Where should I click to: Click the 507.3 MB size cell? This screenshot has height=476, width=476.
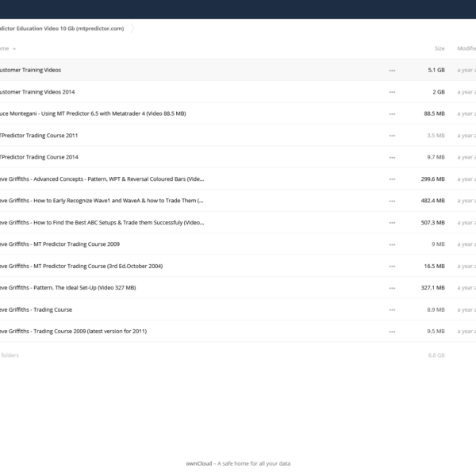tap(433, 222)
